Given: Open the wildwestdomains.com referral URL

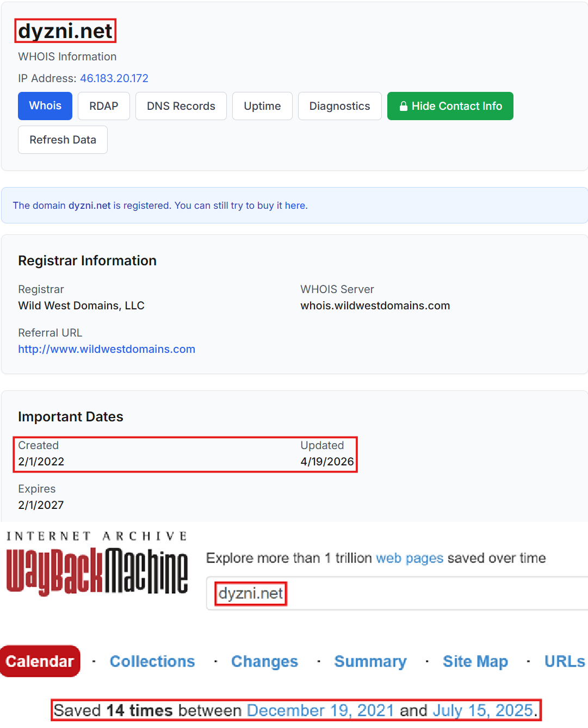Looking at the screenshot, I should [x=107, y=349].
